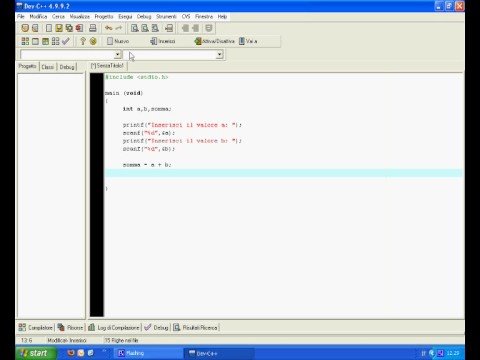Expand the second function list dropdown arrow
Image resolution: width=480 pixels, height=360 pixels.
[x=219, y=55]
